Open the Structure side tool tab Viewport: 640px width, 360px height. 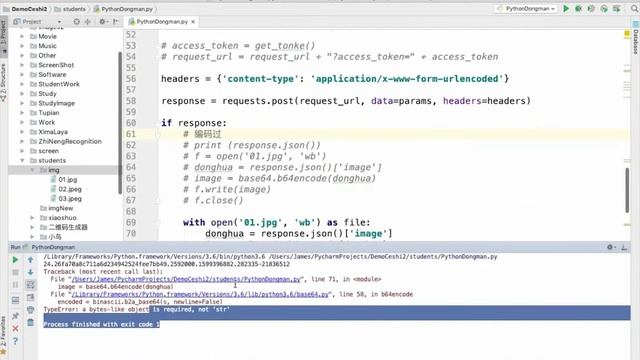coord(4,82)
